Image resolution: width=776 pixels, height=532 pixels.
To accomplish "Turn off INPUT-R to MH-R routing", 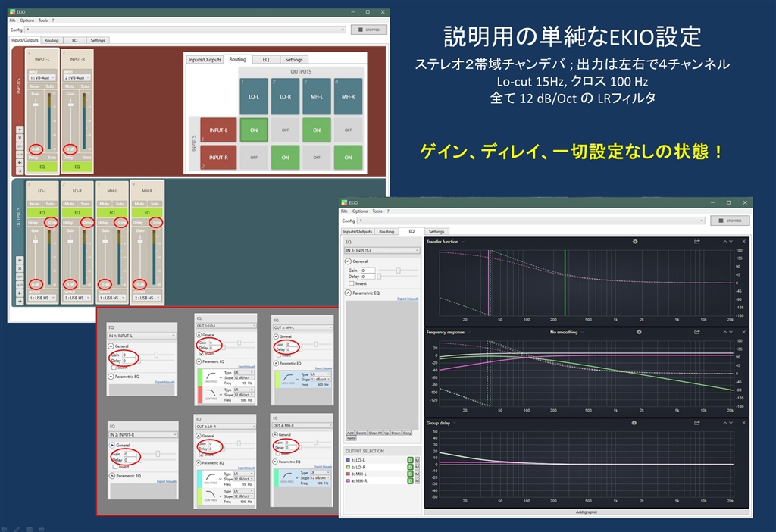I will point(348,158).
